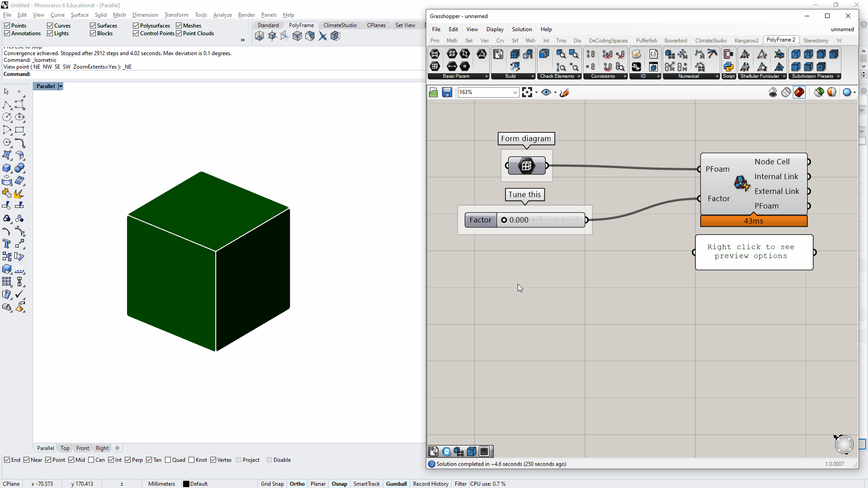Select the C# Script component icon
The height and width of the screenshot is (488, 868).
pyautogui.click(x=728, y=54)
